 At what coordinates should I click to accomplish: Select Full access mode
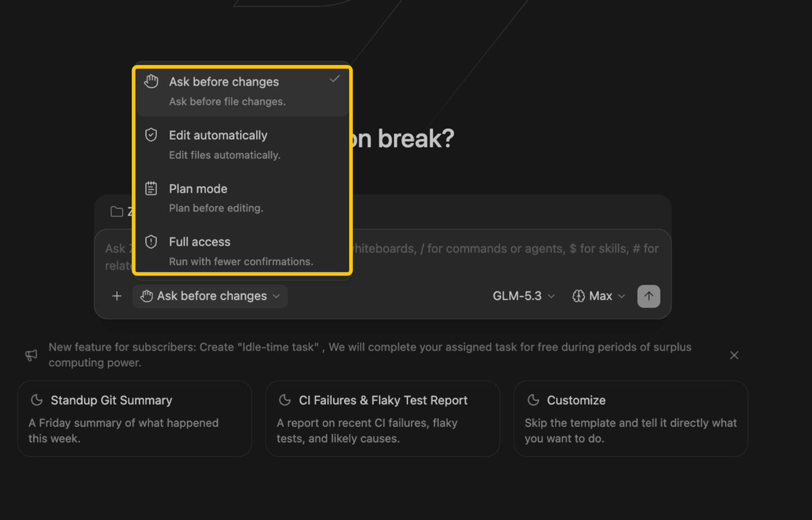(x=242, y=251)
